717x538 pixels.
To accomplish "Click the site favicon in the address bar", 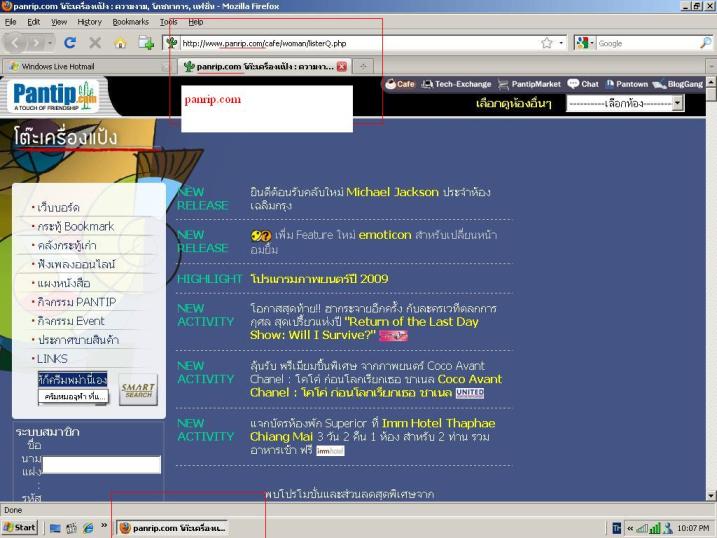I will point(171,43).
